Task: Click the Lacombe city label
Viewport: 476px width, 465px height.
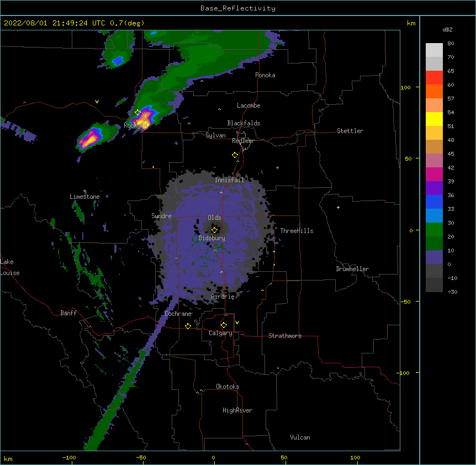Action: click(x=248, y=105)
